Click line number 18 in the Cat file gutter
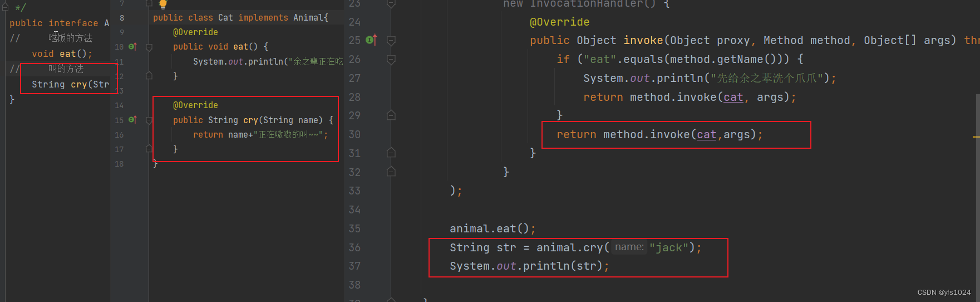The height and width of the screenshot is (302, 980). (119, 164)
